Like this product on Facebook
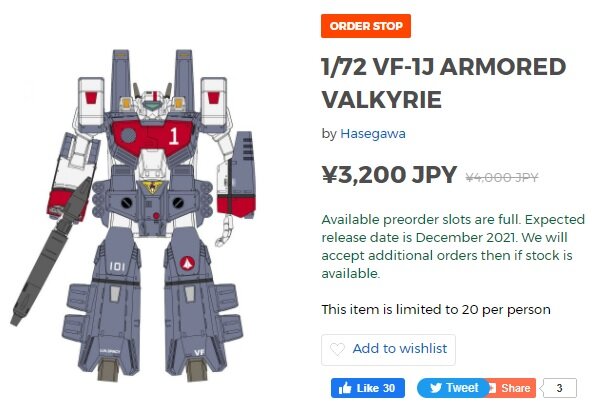The width and height of the screenshot is (599, 408). tap(367, 388)
